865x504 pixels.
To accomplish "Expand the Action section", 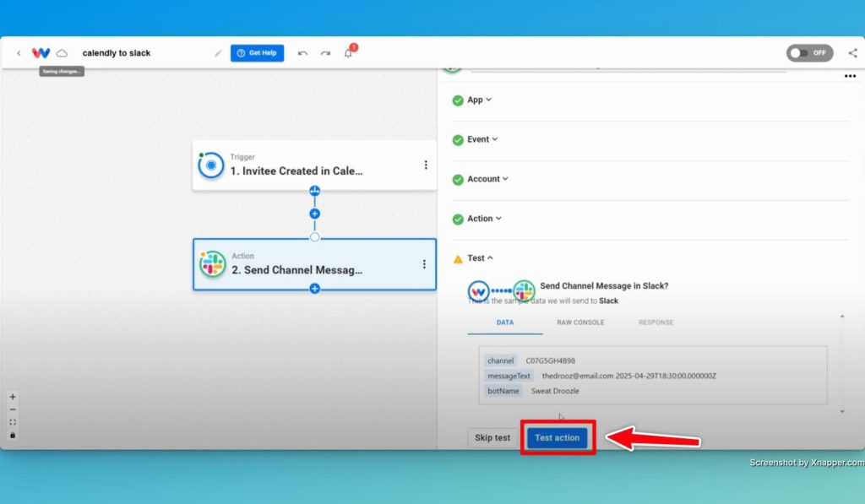I will [484, 219].
